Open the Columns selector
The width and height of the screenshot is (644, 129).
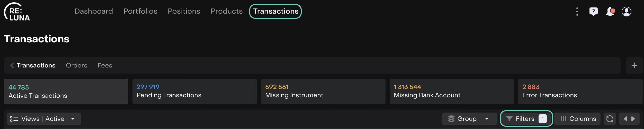point(578,119)
